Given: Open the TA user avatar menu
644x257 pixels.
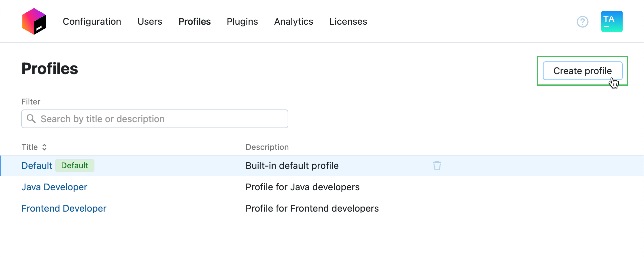Looking at the screenshot, I should coord(612,21).
